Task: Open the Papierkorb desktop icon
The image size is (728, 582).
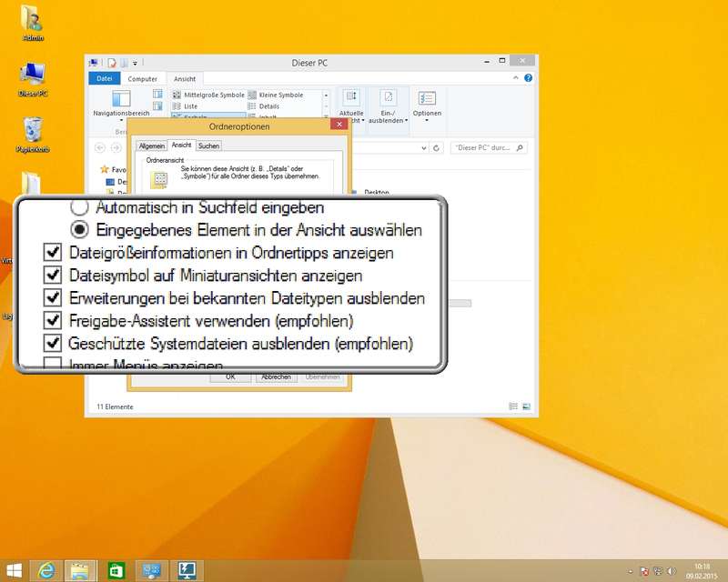Action: pyautogui.click(x=32, y=134)
